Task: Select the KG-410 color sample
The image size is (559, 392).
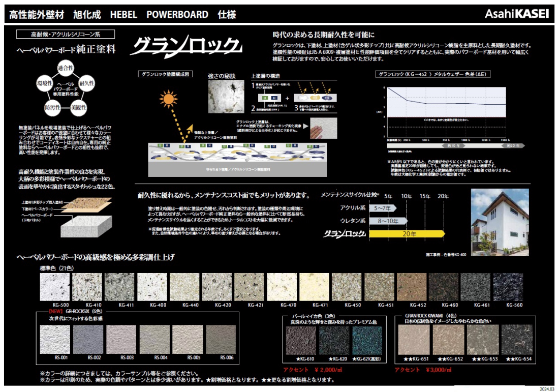Action: coord(87,287)
